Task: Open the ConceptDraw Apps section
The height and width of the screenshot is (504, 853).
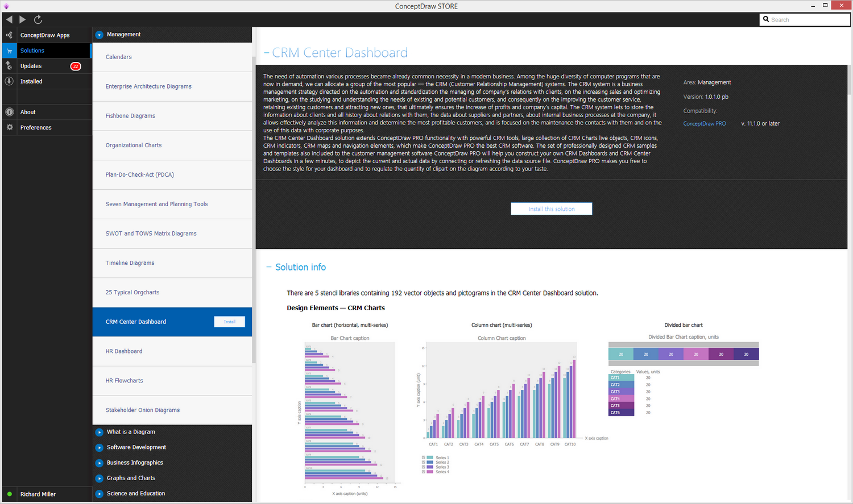Action: [46, 35]
